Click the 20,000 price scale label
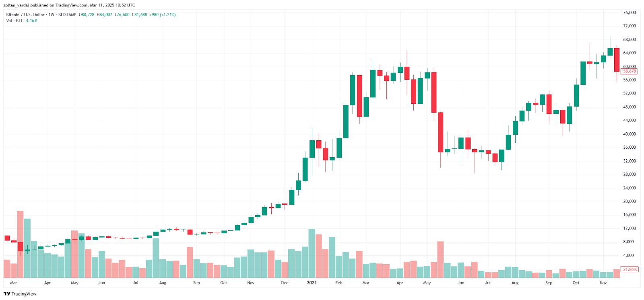Screen dimensions: 644x300 629,201
